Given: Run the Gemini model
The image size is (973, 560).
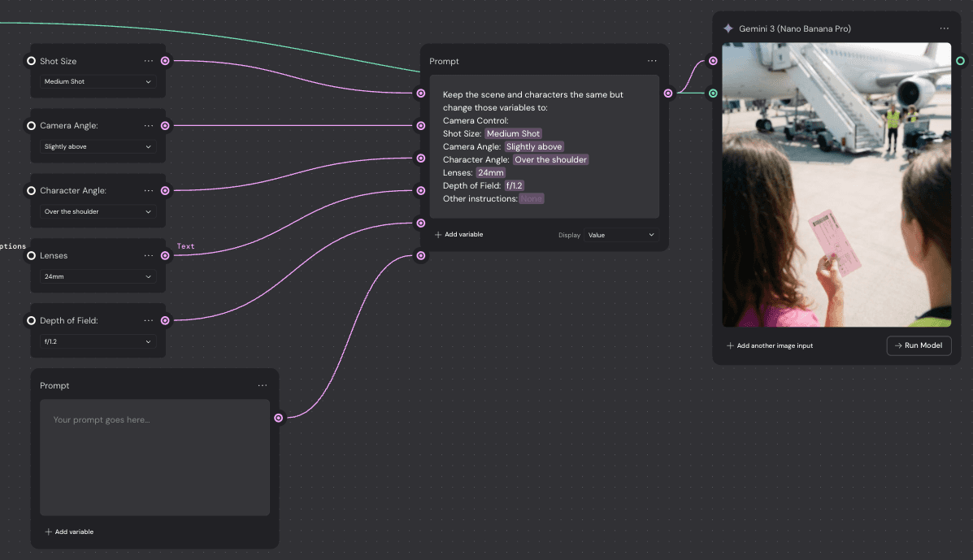Looking at the screenshot, I should click(919, 345).
